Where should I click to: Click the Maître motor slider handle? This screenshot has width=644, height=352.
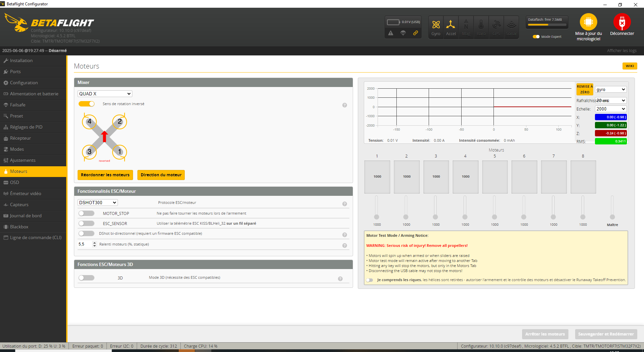coord(612,217)
